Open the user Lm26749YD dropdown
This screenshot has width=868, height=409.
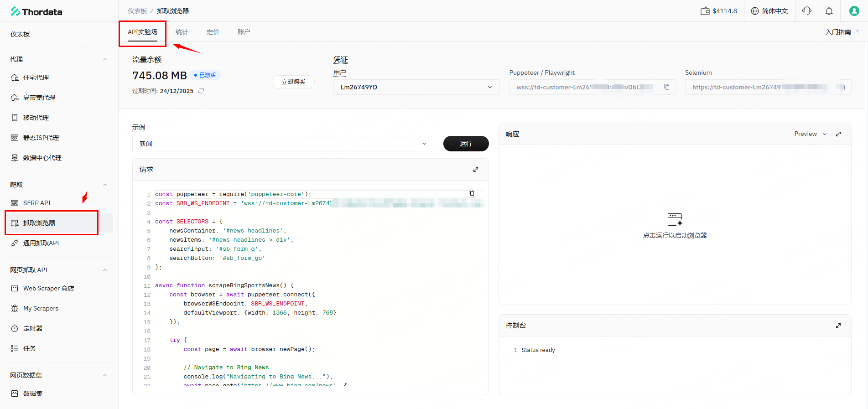pyautogui.click(x=416, y=87)
